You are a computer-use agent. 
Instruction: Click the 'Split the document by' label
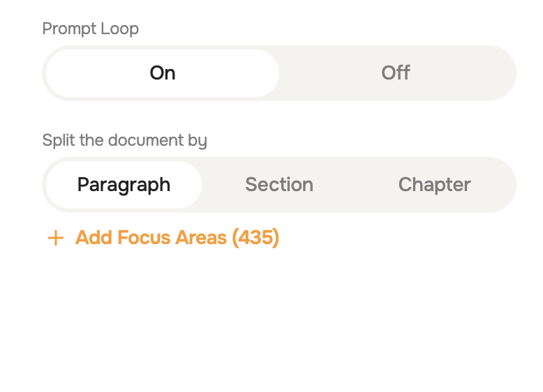(125, 140)
